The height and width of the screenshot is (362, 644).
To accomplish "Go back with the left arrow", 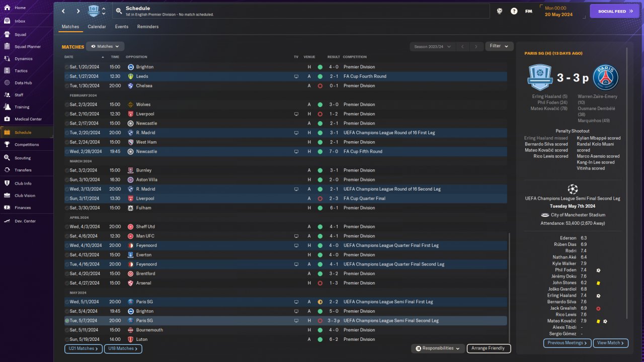I will coord(63,11).
